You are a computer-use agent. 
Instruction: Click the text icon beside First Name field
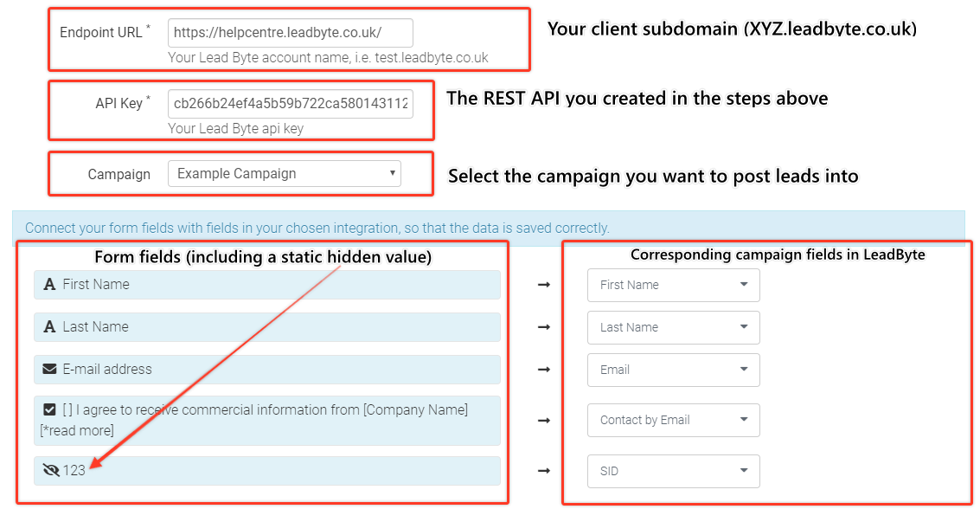click(49, 285)
